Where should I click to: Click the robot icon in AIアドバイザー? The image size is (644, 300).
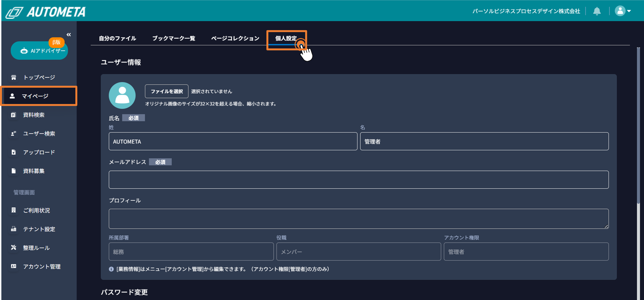click(24, 51)
